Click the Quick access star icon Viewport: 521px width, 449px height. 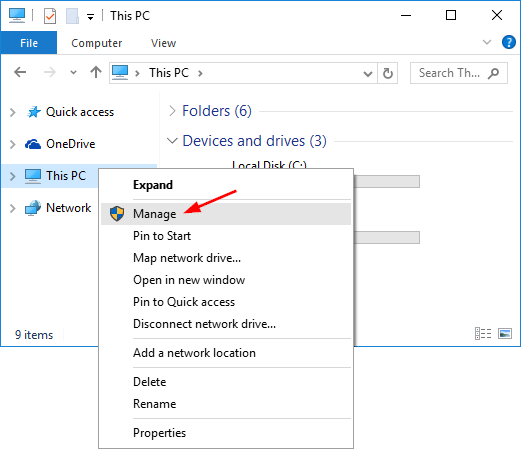(x=34, y=112)
